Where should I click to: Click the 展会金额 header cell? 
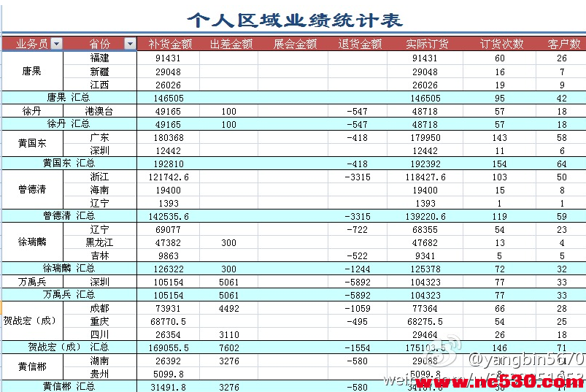[x=295, y=45]
